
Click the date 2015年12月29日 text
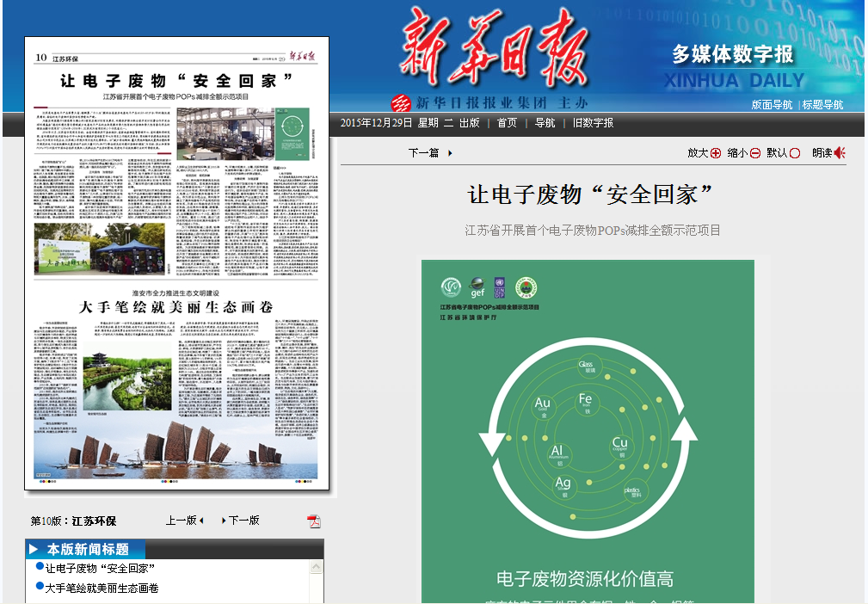(x=376, y=123)
